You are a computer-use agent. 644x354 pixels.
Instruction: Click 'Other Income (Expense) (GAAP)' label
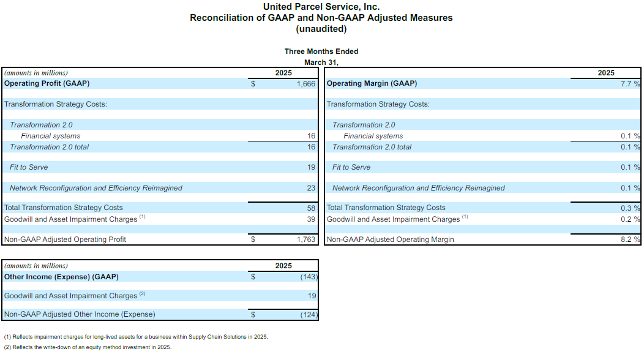click(x=61, y=277)
